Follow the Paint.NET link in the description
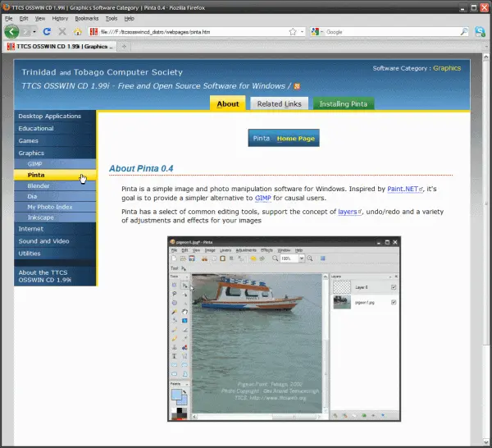This screenshot has height=448, width=492. tap(403, 189)
